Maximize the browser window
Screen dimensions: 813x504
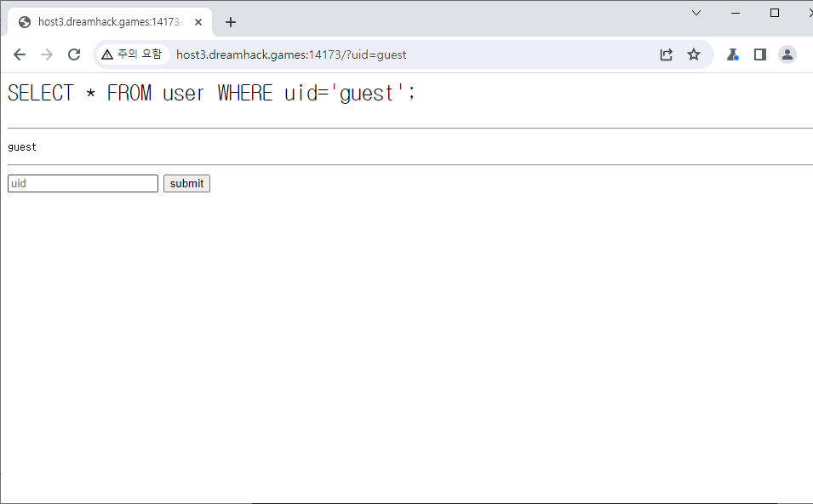click(775, 13)
